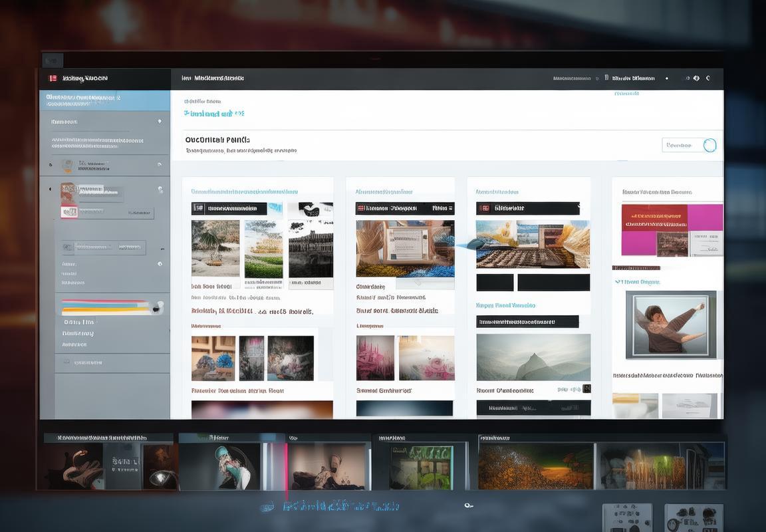Expand the sidebar item with the orange avatar
Image resolution: width=766 pixels, height=532 pixels.
coord(50,164)
